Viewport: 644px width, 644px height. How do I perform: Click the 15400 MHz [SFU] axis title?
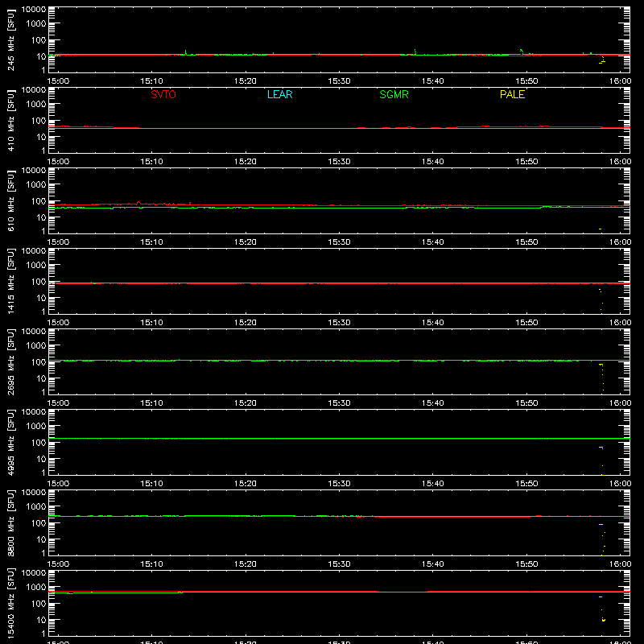click(10, 603)
